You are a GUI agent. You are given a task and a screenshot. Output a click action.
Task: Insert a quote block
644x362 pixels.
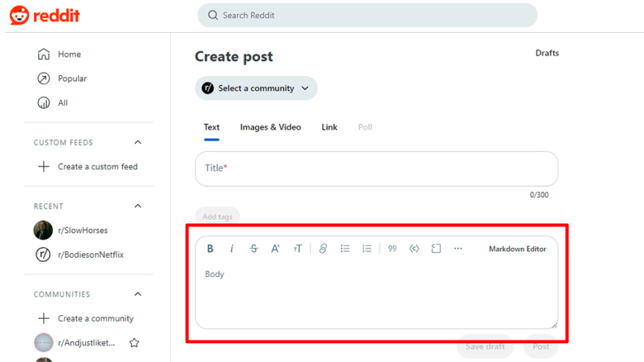click(392, 249)
